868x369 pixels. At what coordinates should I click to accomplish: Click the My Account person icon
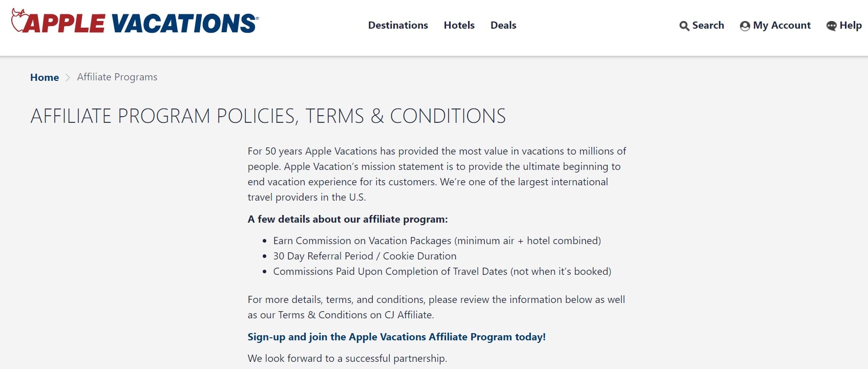coord(745,26)
